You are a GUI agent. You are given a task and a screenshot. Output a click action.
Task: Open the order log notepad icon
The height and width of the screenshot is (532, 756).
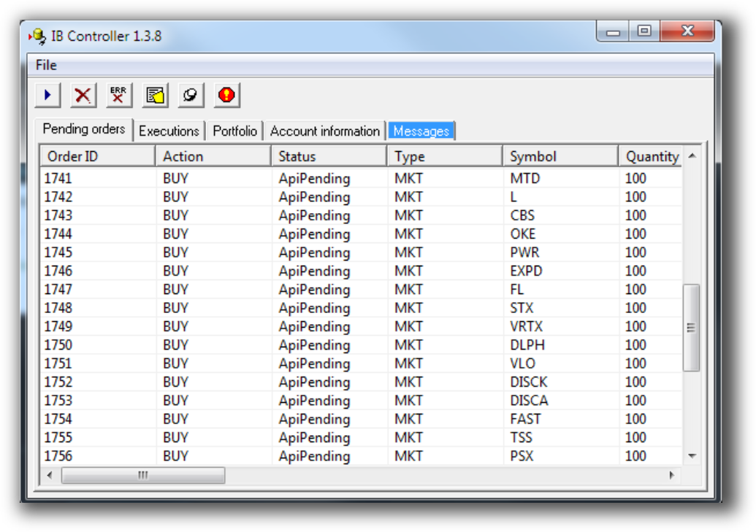click(154, 94)
